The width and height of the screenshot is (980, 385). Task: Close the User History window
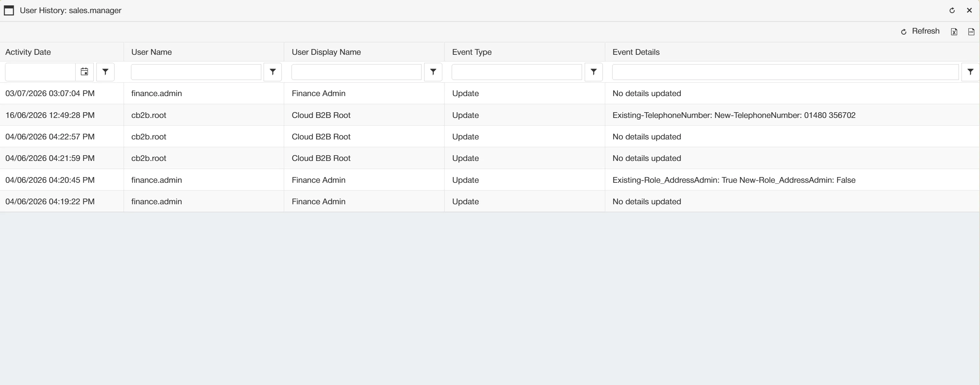[969, 11]
